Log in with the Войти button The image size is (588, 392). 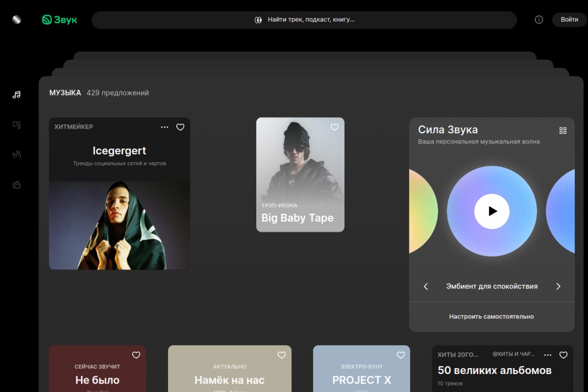pyautogui.click(x=570, y=20)
